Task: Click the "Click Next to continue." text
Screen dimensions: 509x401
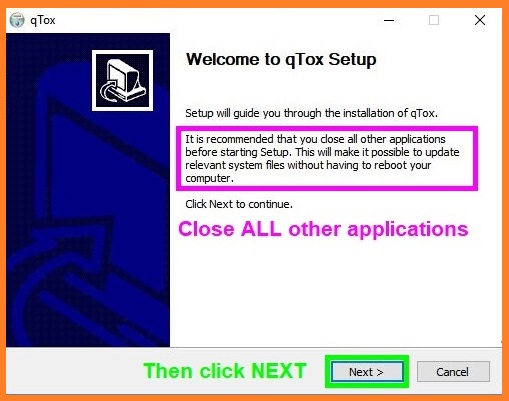Action: click(x=239, y=204)
